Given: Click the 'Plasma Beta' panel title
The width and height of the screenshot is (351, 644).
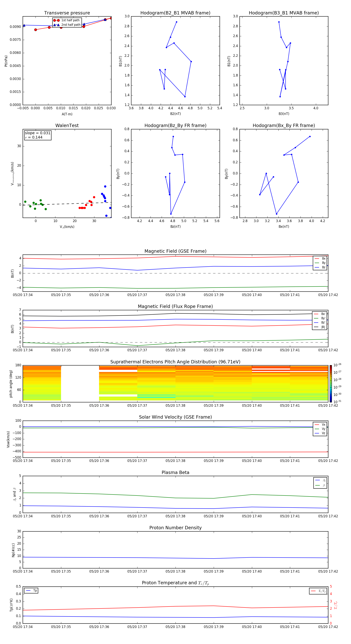Looking at the screenshot, I should (x=175, y=472).
